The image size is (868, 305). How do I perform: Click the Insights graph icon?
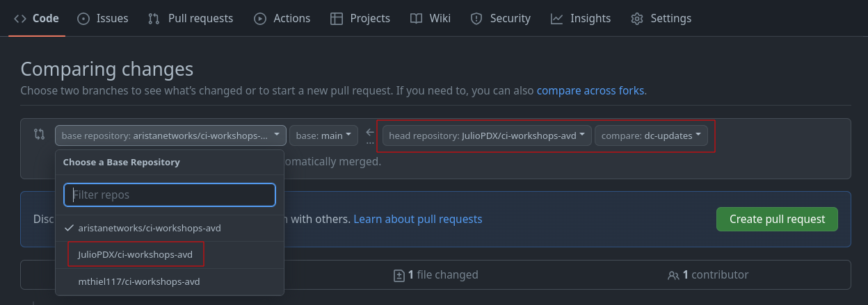tap(556, 19)
